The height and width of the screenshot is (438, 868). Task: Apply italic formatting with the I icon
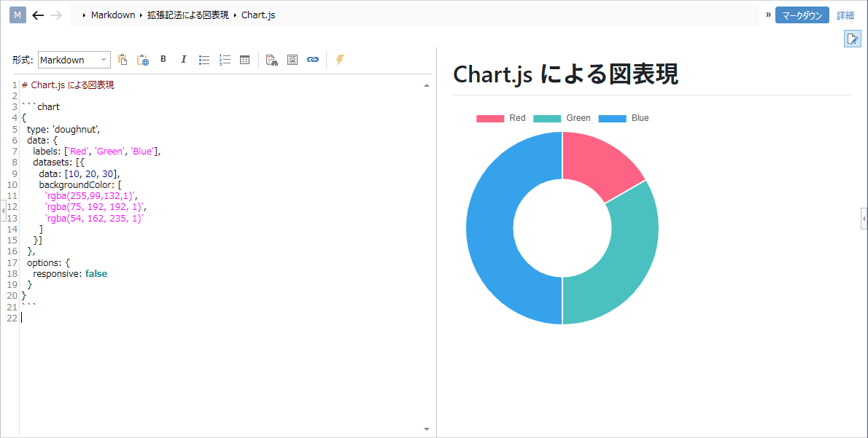point(184,59)
